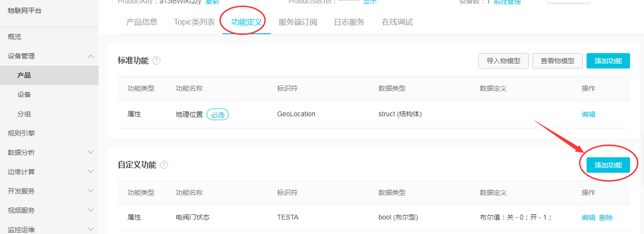Click 添加功能 in the 自定义功能 section
The width and height of the screenshot is (644, 234).
tap(608, 165)
